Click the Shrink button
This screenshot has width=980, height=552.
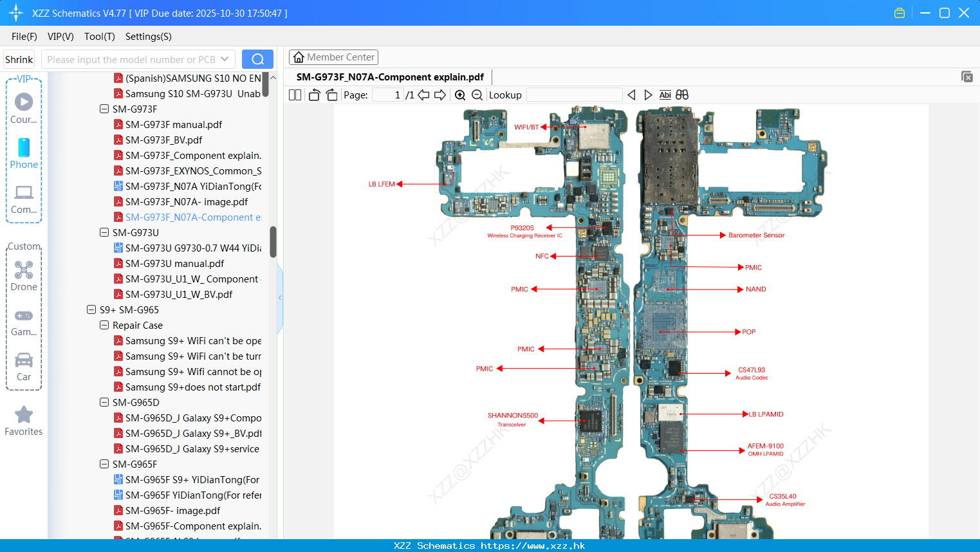point(19,59)
